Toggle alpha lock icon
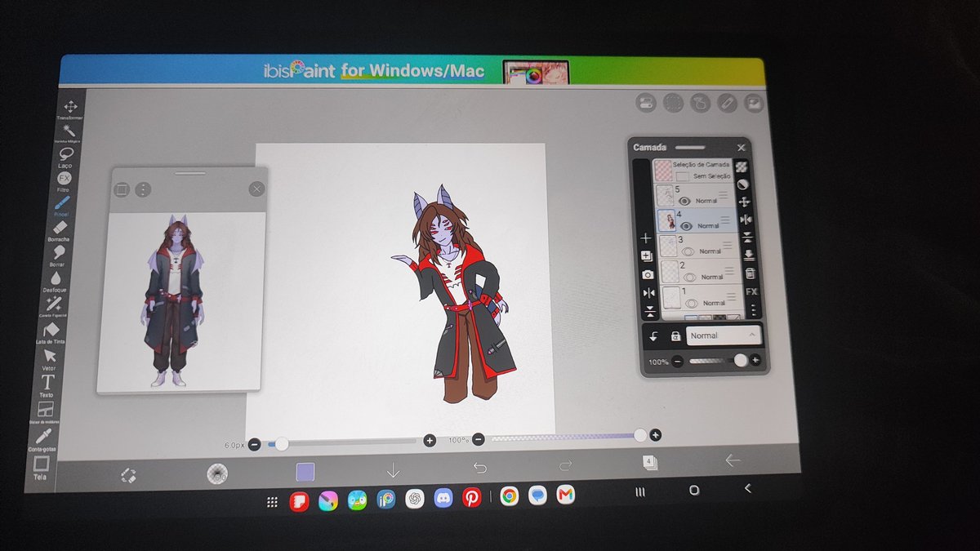 tap(676, 335)
